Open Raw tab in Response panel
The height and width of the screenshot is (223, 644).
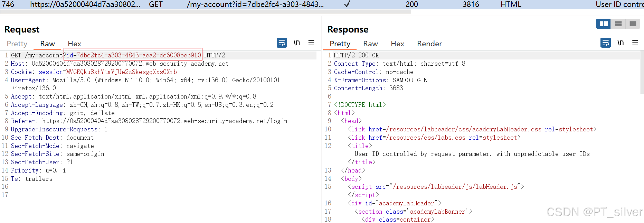coord(370,44)
